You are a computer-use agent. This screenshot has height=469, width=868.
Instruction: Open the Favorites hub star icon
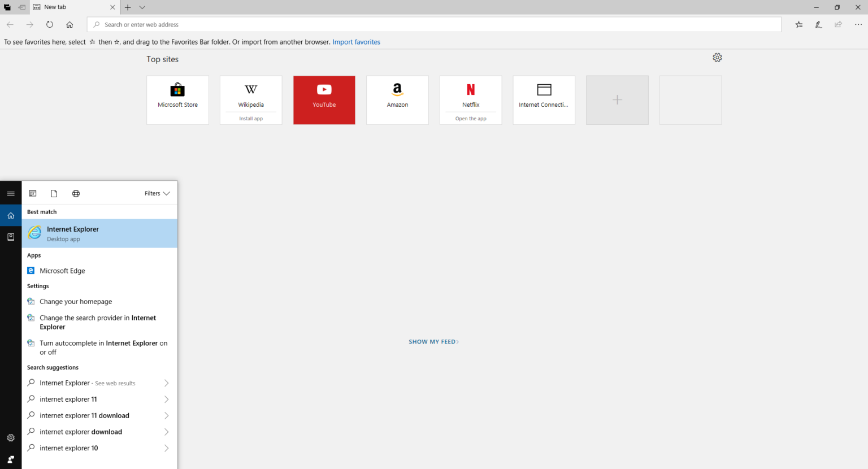click(798, 24)
